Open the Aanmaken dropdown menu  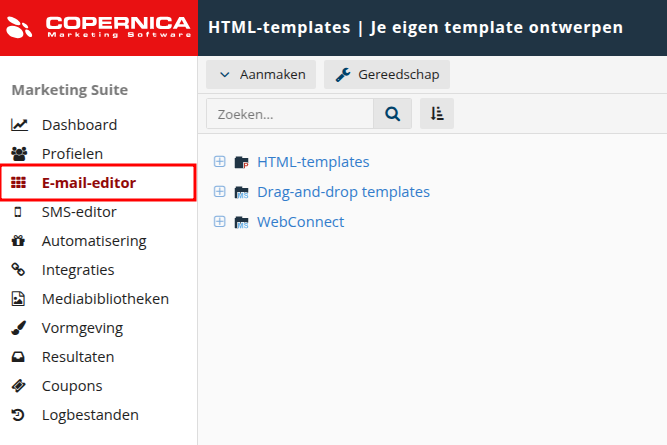tap(262, 74)
